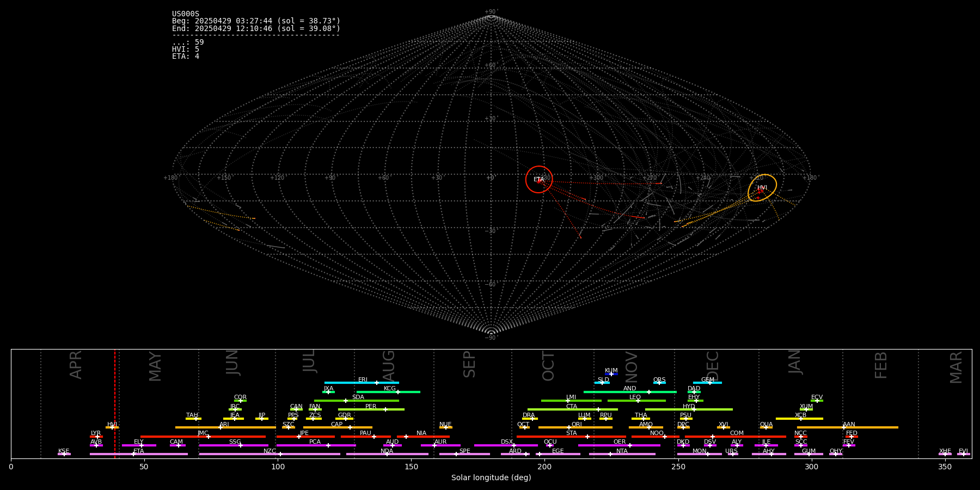
Task: Click the STA shower label
Action: point(571,433)
